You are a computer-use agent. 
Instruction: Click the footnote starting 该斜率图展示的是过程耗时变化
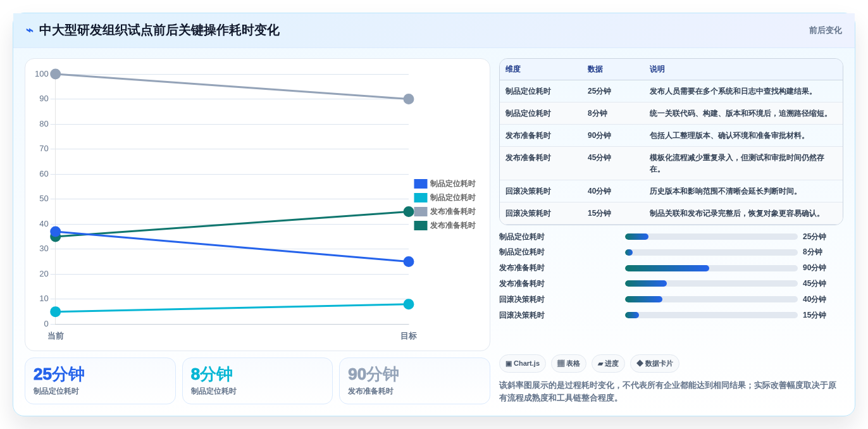(667, 392)
